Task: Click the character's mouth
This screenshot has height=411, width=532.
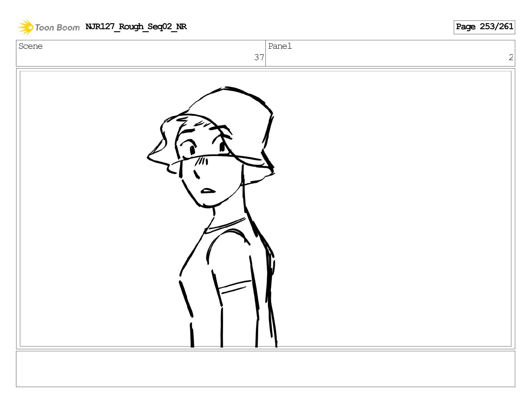Action: pyautogui.click(x=208, y=191)
